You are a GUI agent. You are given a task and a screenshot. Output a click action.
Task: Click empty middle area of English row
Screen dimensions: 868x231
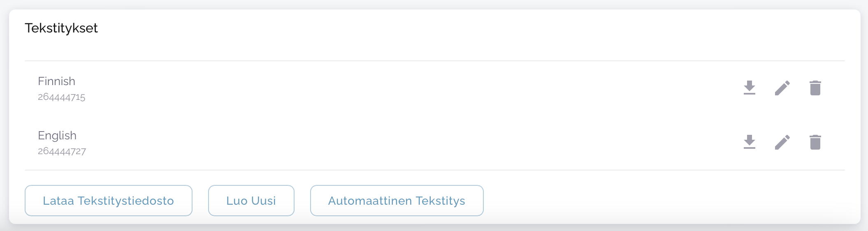pos(411,142)
